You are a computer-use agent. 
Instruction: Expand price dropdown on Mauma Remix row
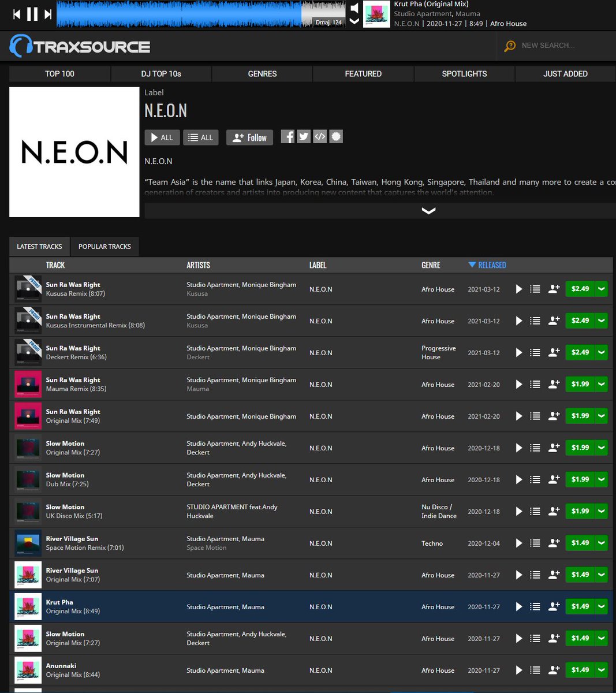pos(602,384)
